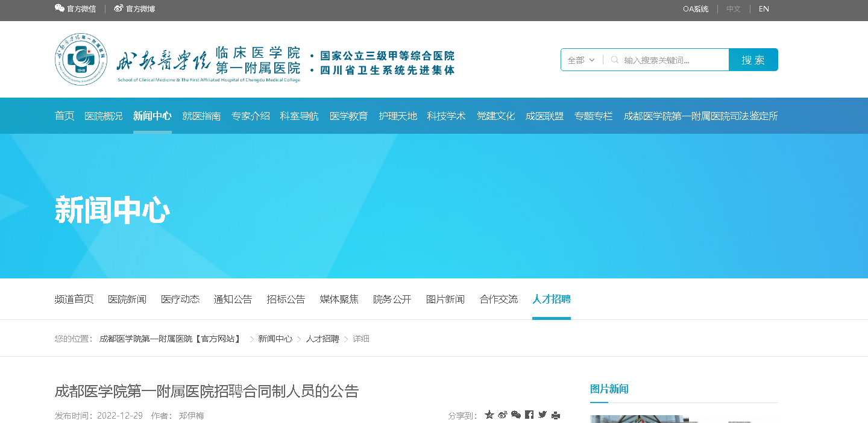
Task: Open 官方微信 in top bar
Action: (x=75, y=9)
